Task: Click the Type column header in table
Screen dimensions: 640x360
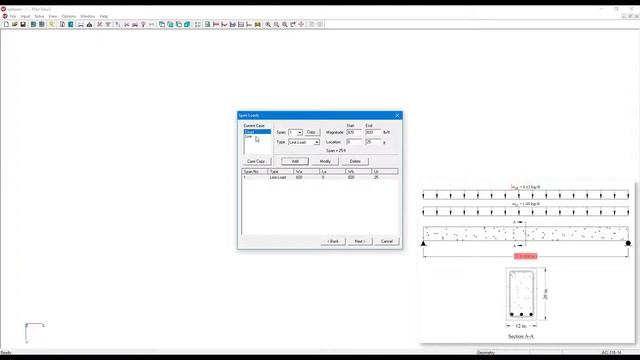Action: 281,172
